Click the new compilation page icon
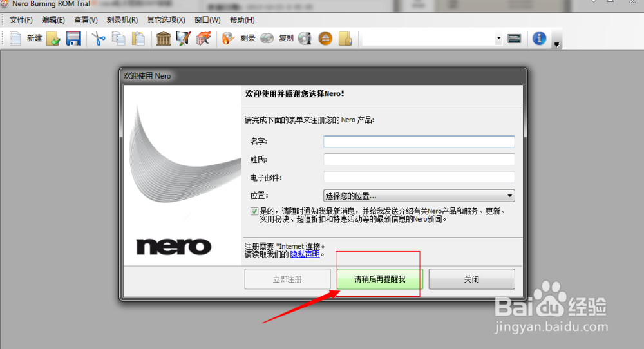Image resolution: width=644 pixels, height=349 pixels. click(x=15, y=39)
